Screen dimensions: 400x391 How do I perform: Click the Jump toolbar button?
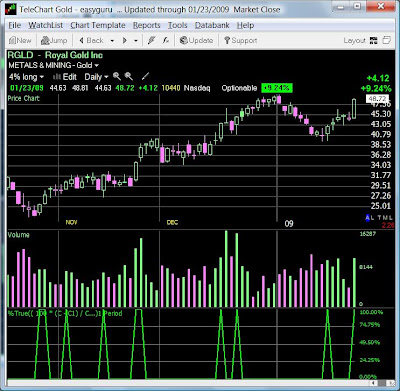coord(54,41)
